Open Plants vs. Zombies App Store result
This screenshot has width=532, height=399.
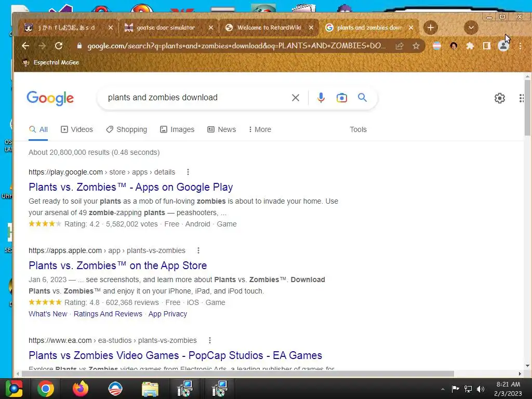coord(118,265)
